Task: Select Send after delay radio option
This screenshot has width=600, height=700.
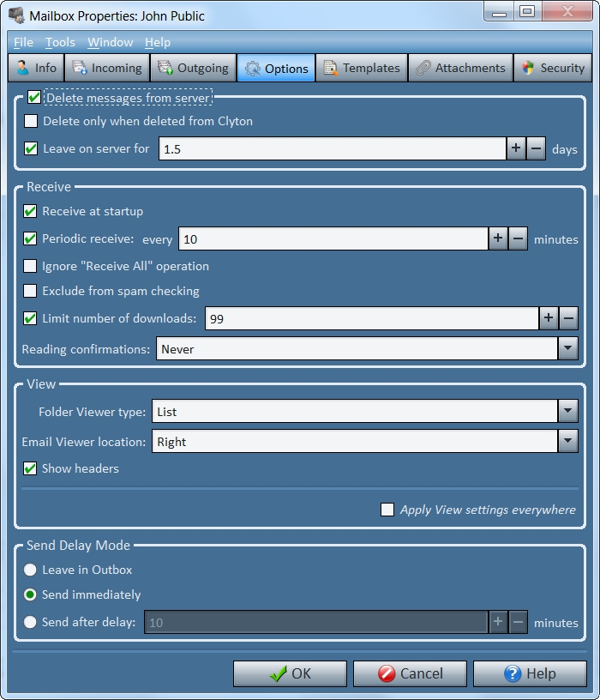Action: click(30, 622)
